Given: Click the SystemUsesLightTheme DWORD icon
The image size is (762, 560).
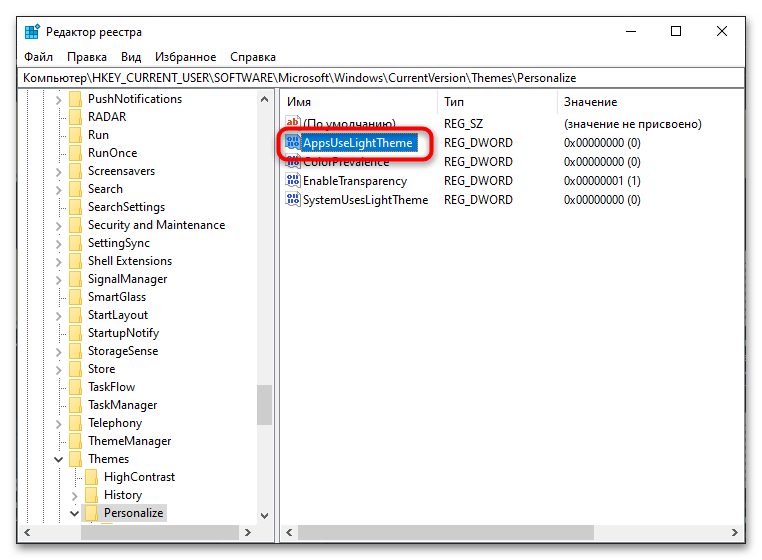Looking at the screenshot, I should [293, 199].
